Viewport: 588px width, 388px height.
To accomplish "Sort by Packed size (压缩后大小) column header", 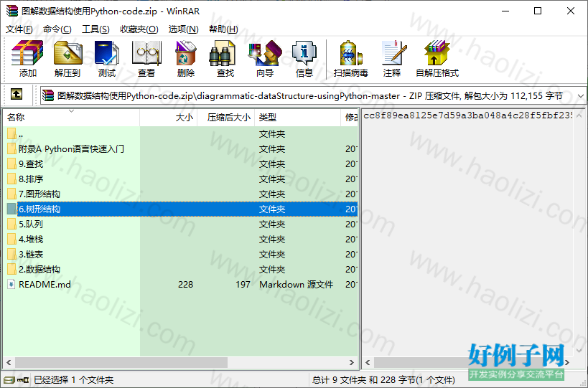I will click(x=226, y=118).
